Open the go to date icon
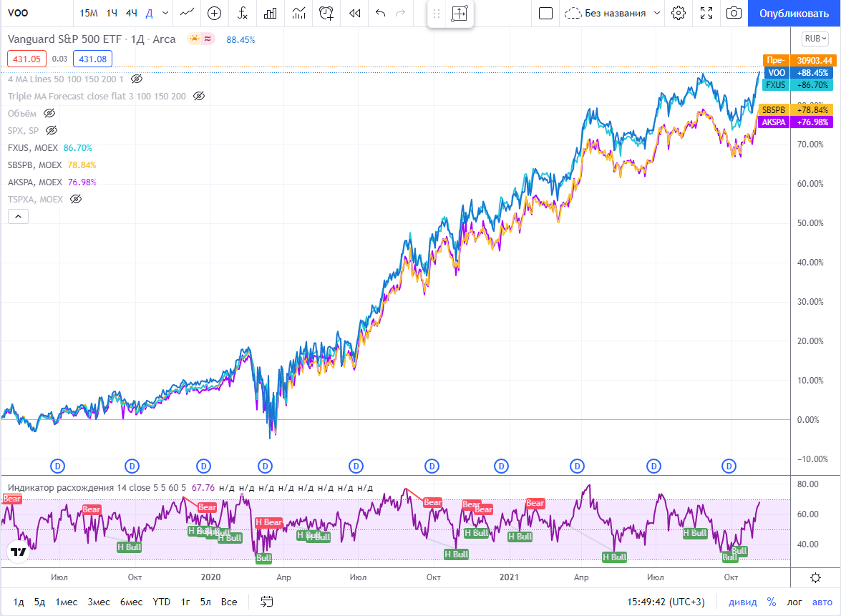Image resolution: width=841 pixels, height=616 pixels. click(x=266, y=602)
